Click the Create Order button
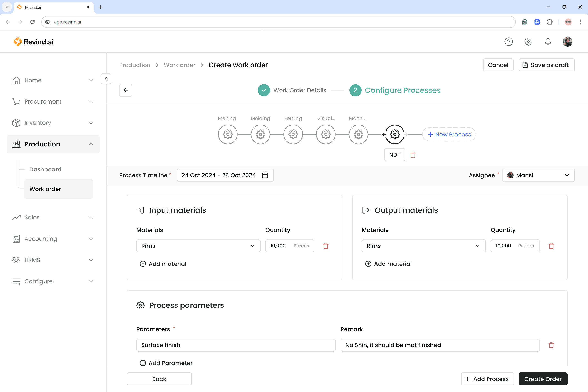 (x=542, y=379)
